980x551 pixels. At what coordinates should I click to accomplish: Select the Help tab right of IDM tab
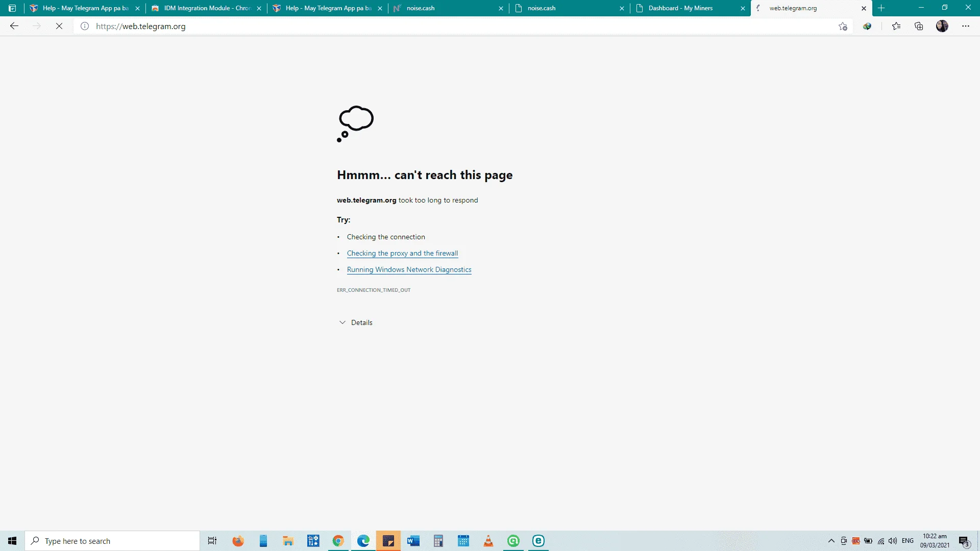[x=327, y=8]
